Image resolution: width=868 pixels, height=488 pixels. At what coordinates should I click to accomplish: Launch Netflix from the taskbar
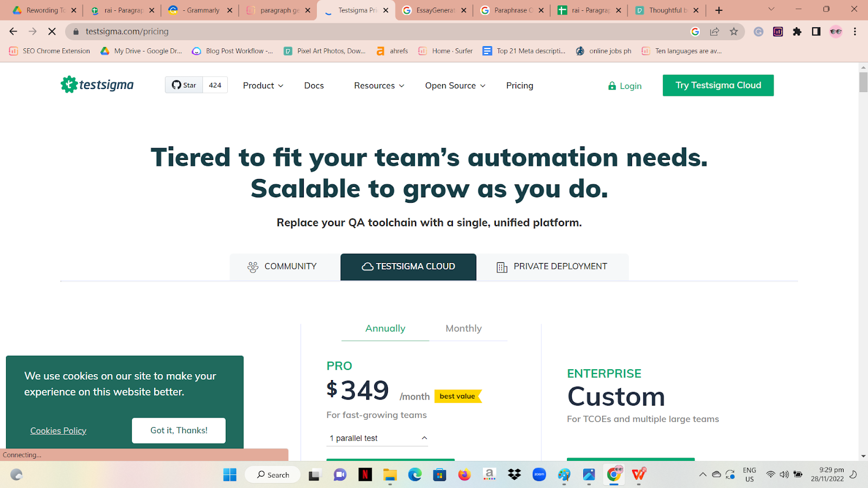[x=365, y=475]
